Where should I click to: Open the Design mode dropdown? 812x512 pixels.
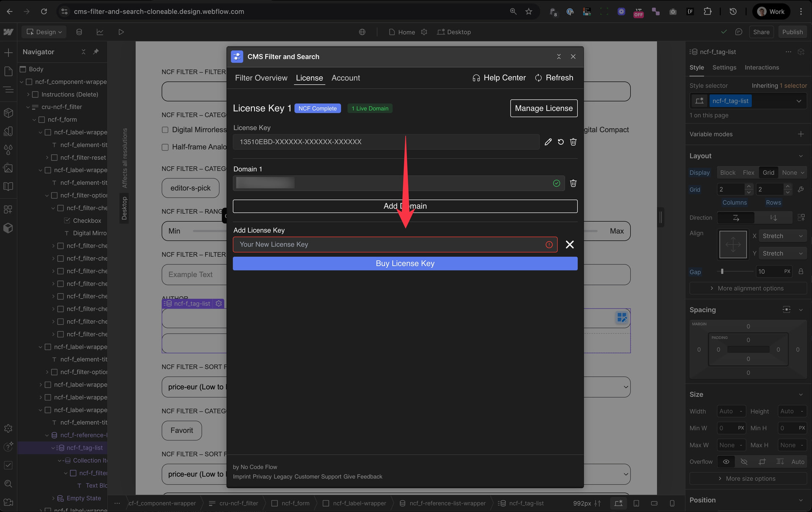[x=44, y=32]
